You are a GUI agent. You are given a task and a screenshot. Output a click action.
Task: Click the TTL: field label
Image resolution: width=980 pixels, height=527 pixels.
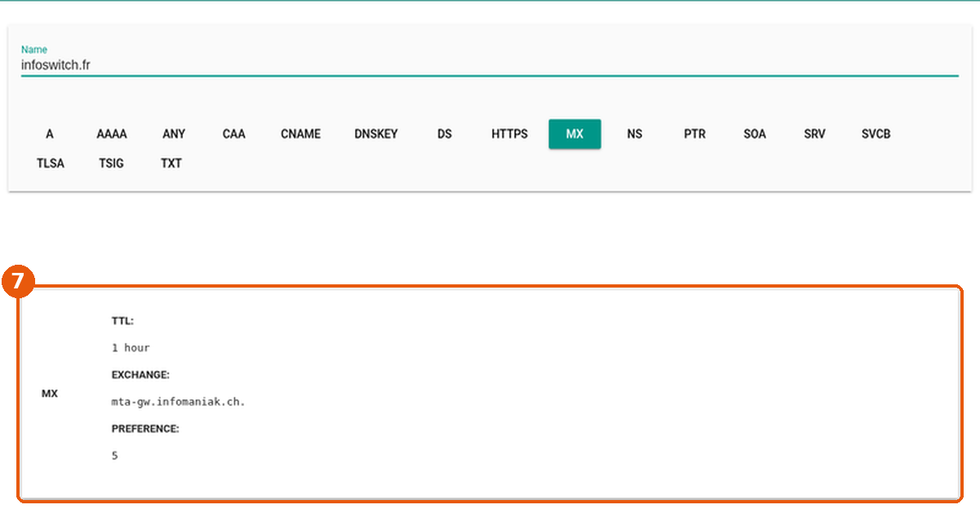tap(122, 321)
